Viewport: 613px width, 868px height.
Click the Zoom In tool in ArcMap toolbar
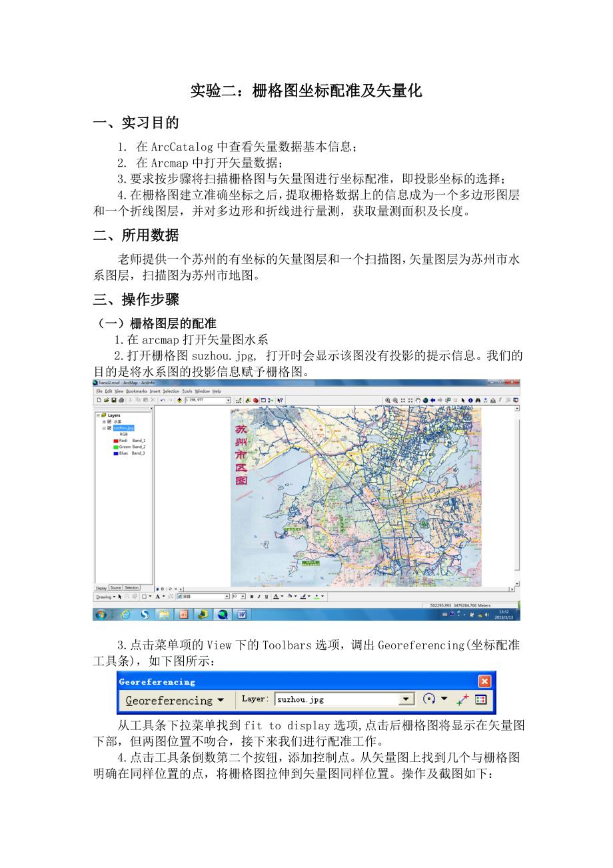pyautogui.click(x=387, y=400)
